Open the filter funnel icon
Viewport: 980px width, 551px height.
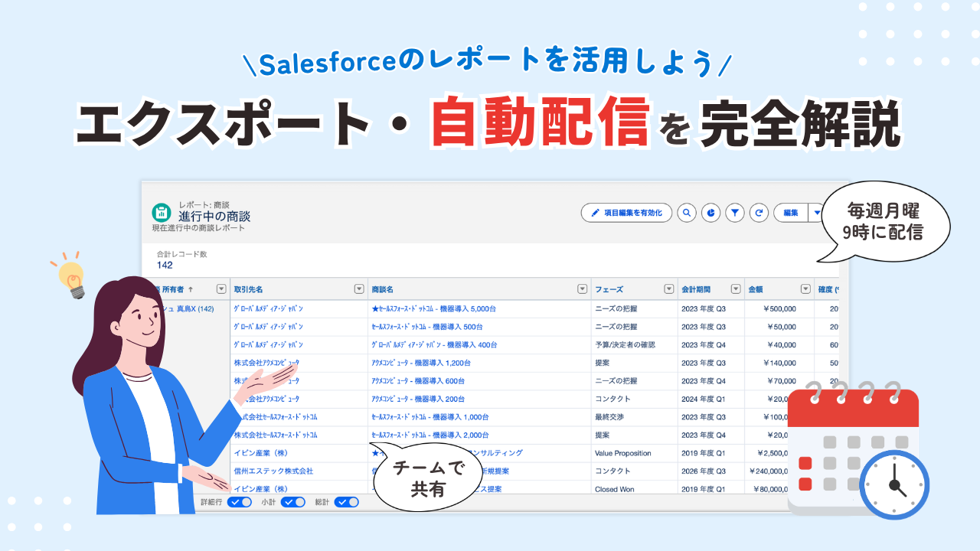pos(735,213)
